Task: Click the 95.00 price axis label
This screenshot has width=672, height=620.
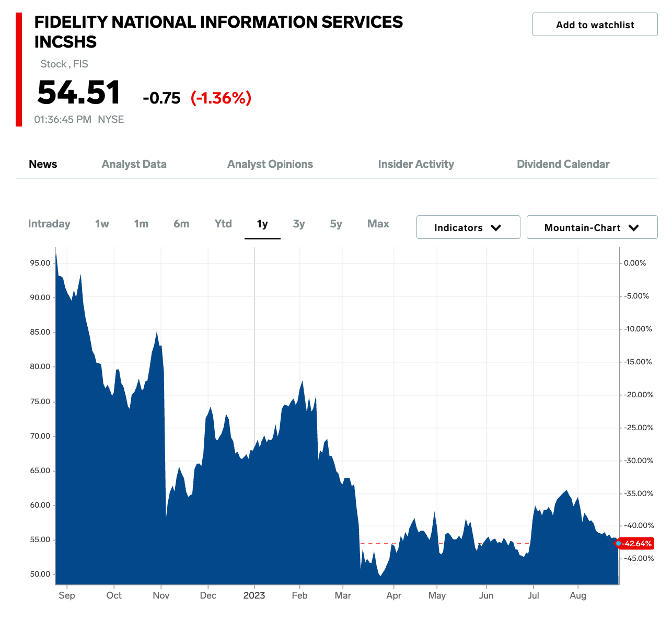Action: [40, 263]
